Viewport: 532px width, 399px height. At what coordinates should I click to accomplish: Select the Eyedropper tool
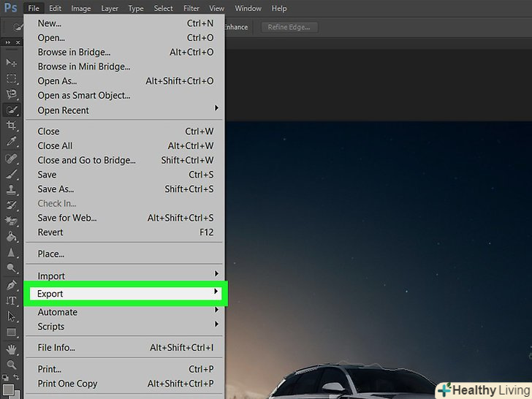(x=11, y=141)
